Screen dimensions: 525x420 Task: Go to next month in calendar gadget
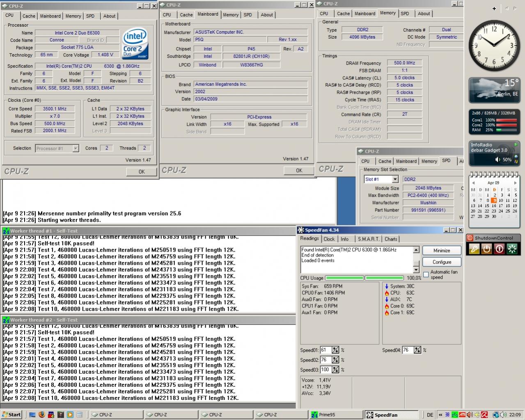tap(515, 183)
